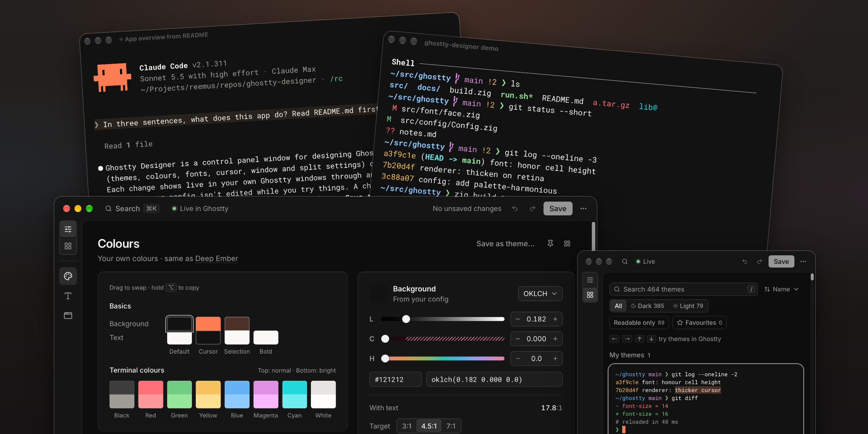Click the search magnifier in small Live window
Screen dimensions: 868x434
click(x=625, y=261)
